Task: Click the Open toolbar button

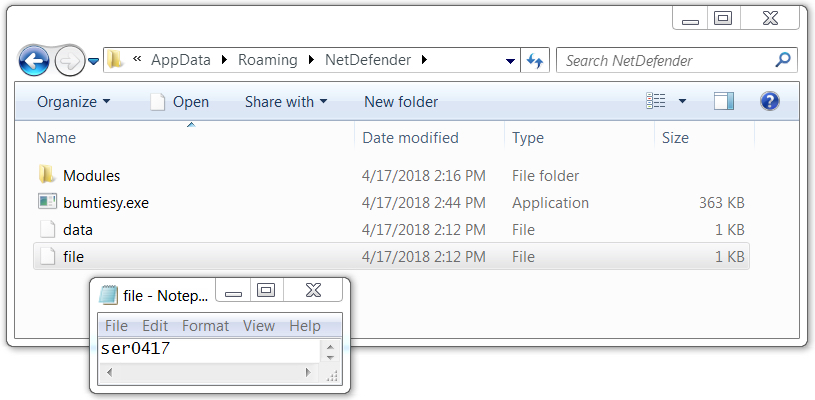Action: point(180,102)
